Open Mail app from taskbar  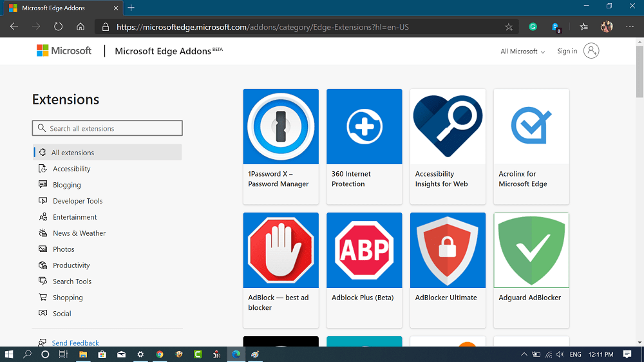pos(121,354)
